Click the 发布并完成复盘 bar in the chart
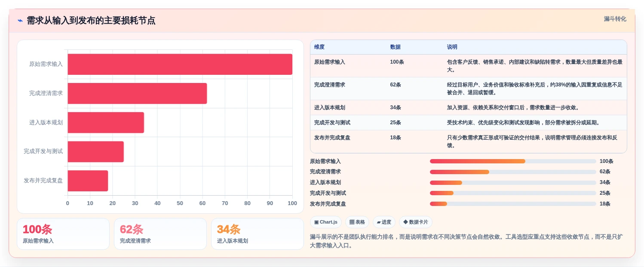644x267 pixels. (88, 181)
